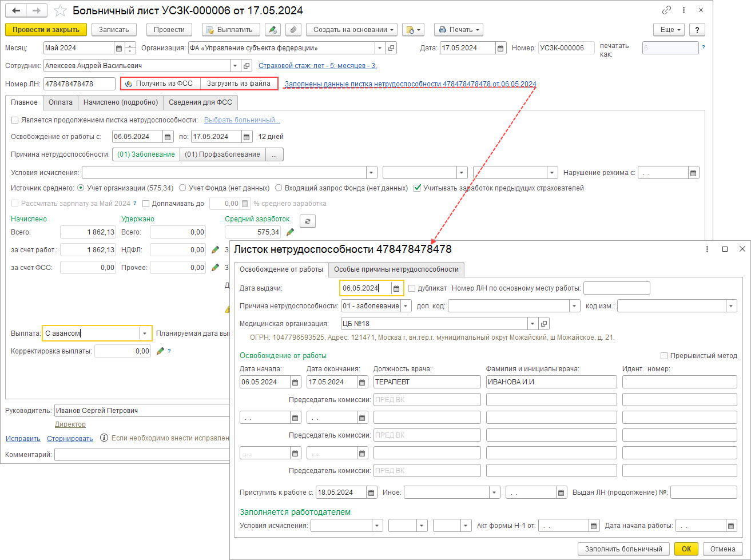
Task: Click pencil icon next to Прочее amount
Action: click(x=216, y=267)
